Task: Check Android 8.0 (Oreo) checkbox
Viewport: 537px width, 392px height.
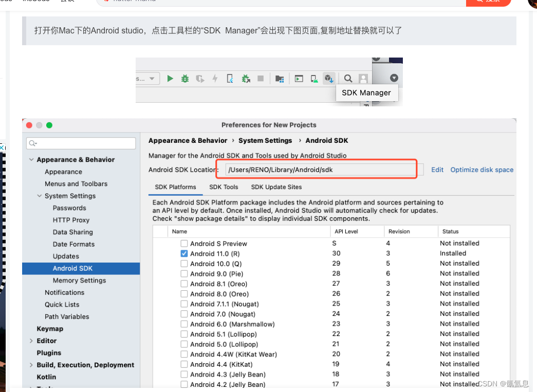Action: (x=184, y=294)
